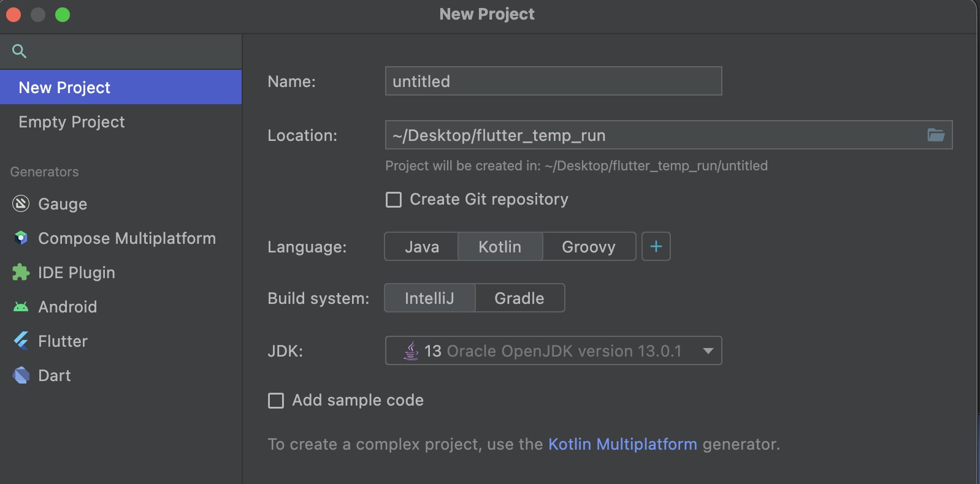Screen dimensions: 980x484
Task: Set build system to IntelliJ
Action: [429, 298]
